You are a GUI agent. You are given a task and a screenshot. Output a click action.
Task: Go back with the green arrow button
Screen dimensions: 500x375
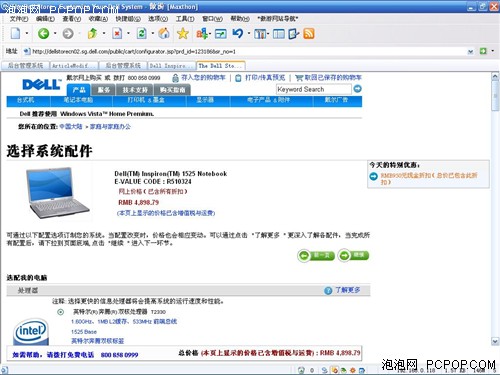(x=44, y=33)
